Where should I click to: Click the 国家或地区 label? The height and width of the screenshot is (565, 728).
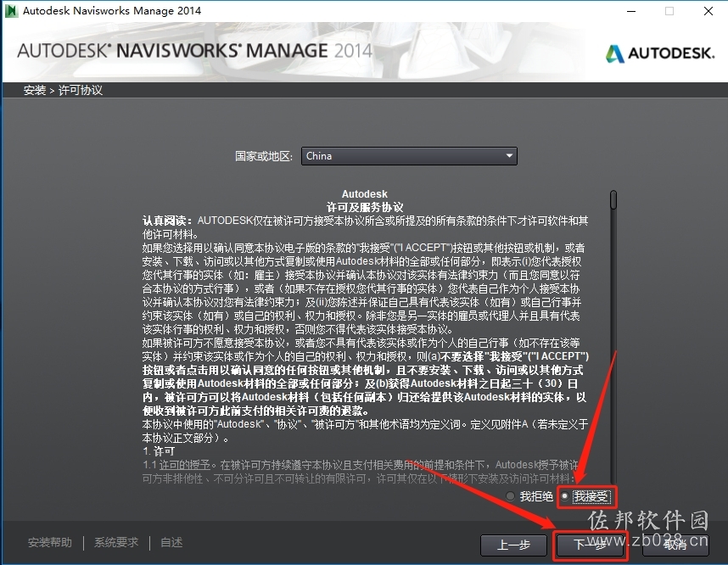pos(264,156)
